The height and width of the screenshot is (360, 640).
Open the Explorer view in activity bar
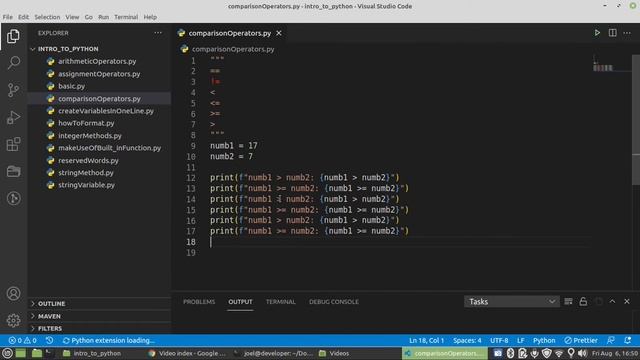13,36
